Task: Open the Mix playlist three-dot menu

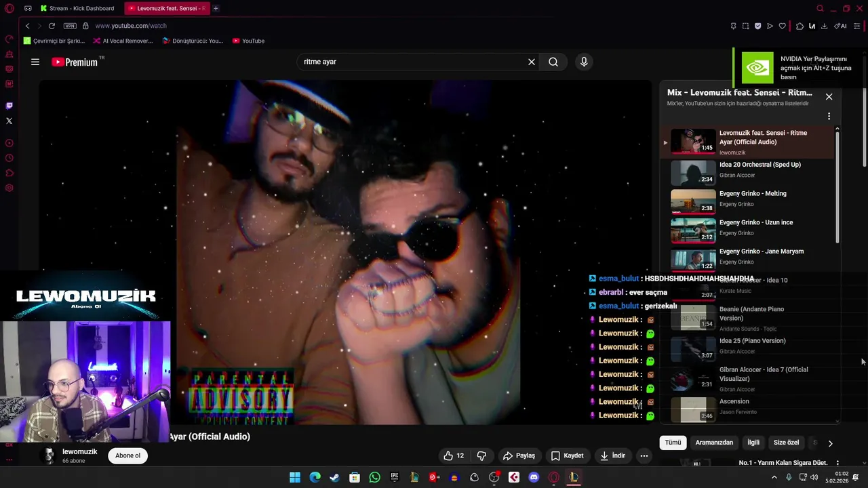Action: click(x=829, y=117)
